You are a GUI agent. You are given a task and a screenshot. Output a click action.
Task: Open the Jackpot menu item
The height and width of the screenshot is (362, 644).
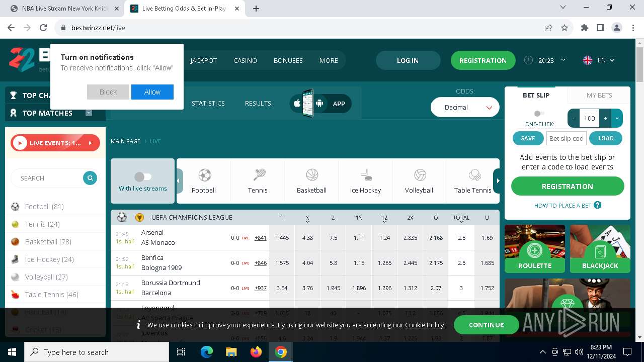pyautogui.click(x=204, y=60)
